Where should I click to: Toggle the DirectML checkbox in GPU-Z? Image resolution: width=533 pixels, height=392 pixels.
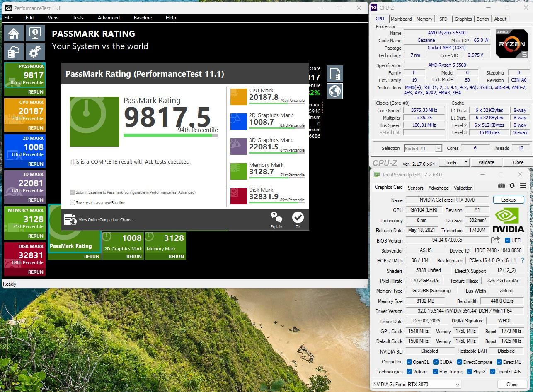499,362
